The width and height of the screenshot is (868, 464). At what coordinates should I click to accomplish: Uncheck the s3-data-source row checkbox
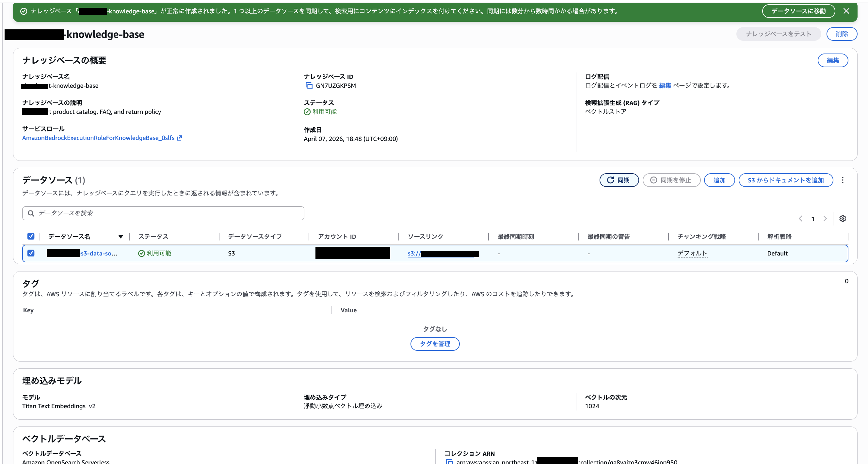(31, 253)
